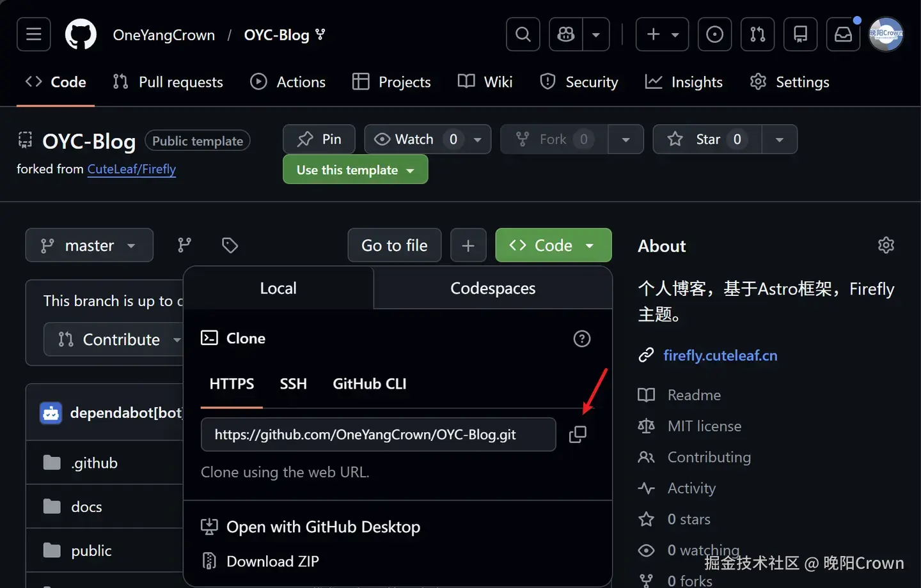Click the Add file plus button
Viewport: 921px width, 588px height.
tap(468, 245)
